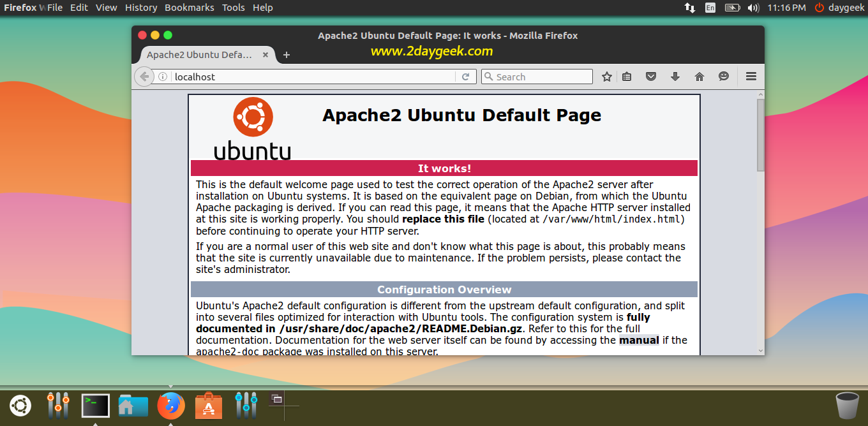This screenshot has height=426, width=868.
Task: Click the "Firefox W" app name in top bar
Action: pyautogui.click(x=24, y=8)
